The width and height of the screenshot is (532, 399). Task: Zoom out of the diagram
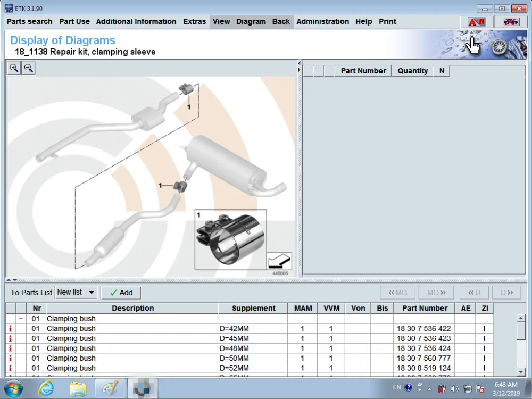coord(29,68)
